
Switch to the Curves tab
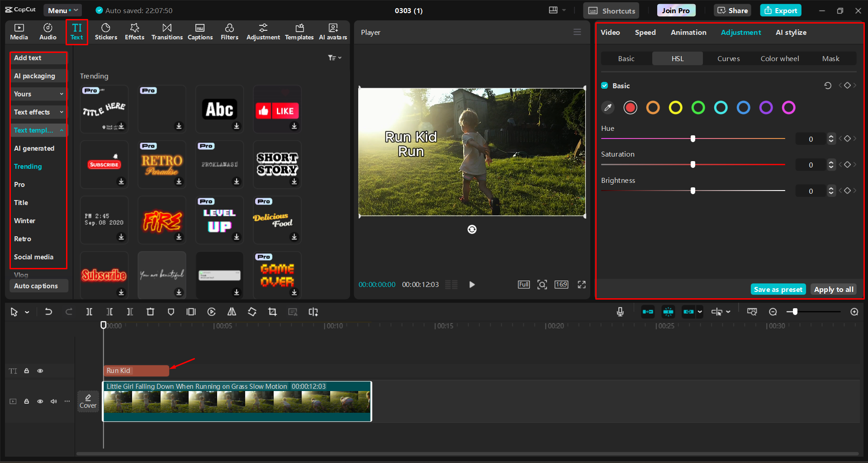tap(728, 58)
